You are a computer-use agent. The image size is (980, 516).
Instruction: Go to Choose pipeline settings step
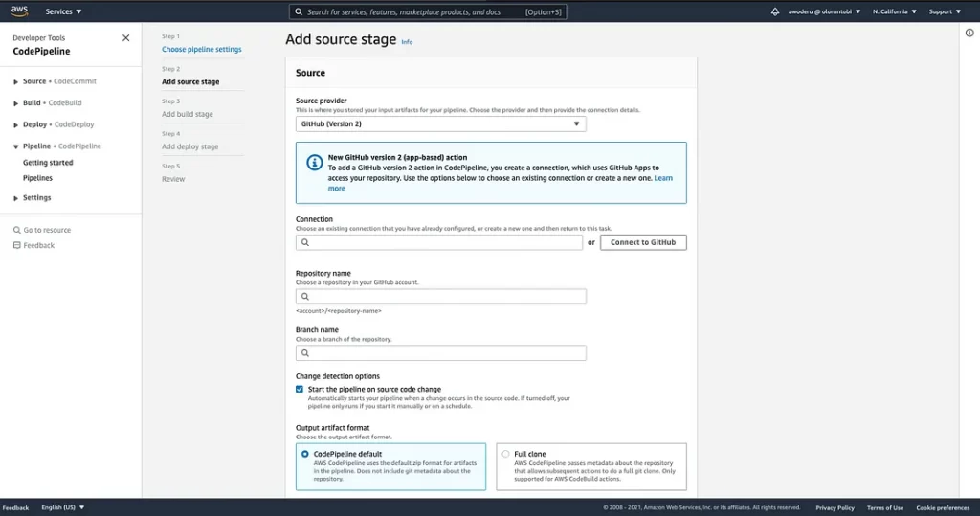point(202,49)
